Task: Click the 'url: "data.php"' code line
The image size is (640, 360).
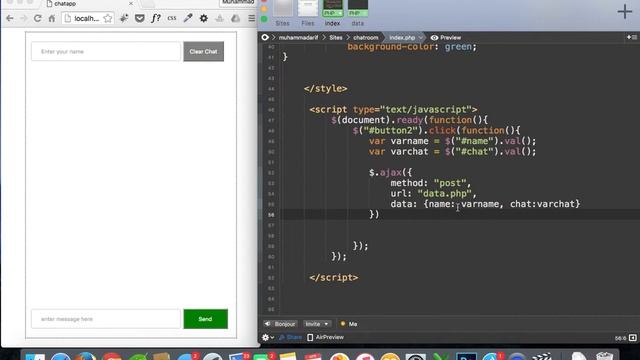Action: (x=433, y=193)
